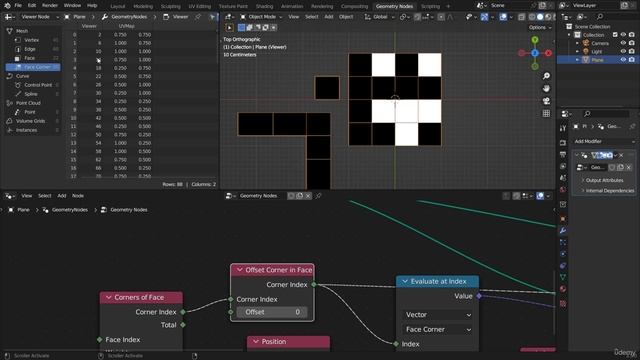The width and height of the screenshot is (640, 360).
Task: Hide Camera in viewport via eye icon
Action: 623,43
